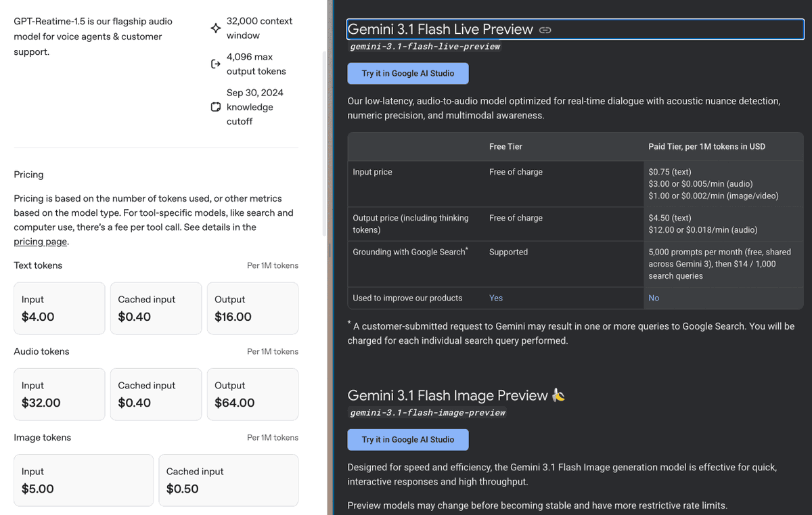Screen dimensions: 812x515
Task: Click the Input price row label
Action: tap(373, 172)
